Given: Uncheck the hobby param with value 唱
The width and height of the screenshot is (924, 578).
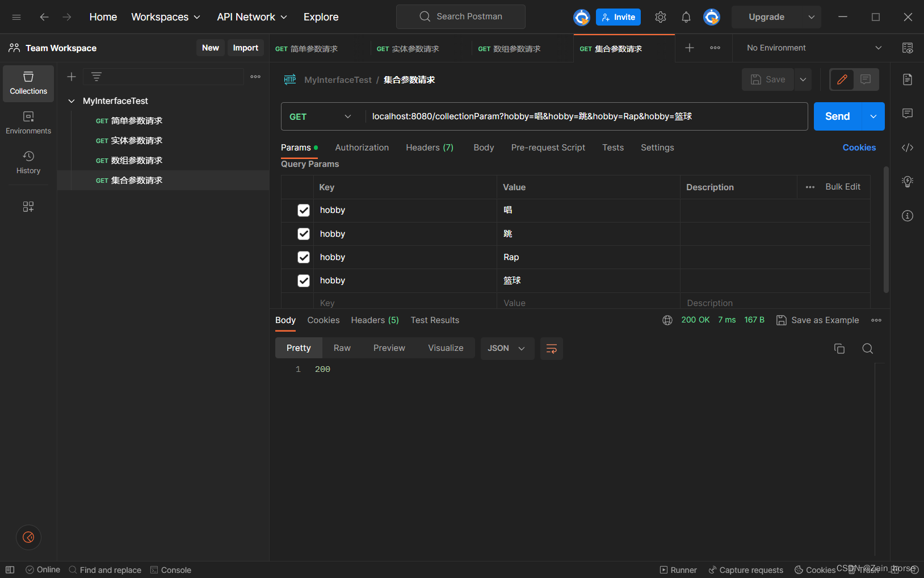Looking at the screenshot, I should [x=304, y=211].
